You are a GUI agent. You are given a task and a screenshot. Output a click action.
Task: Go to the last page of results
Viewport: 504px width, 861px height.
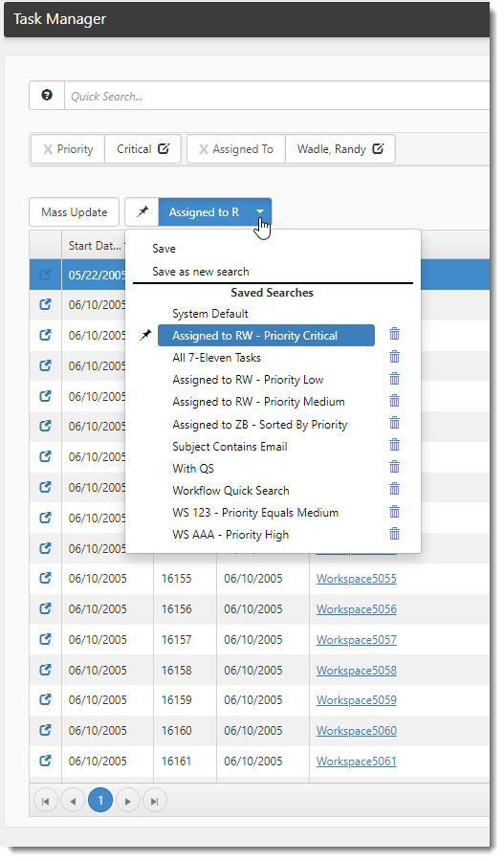[x=155, y=801]
